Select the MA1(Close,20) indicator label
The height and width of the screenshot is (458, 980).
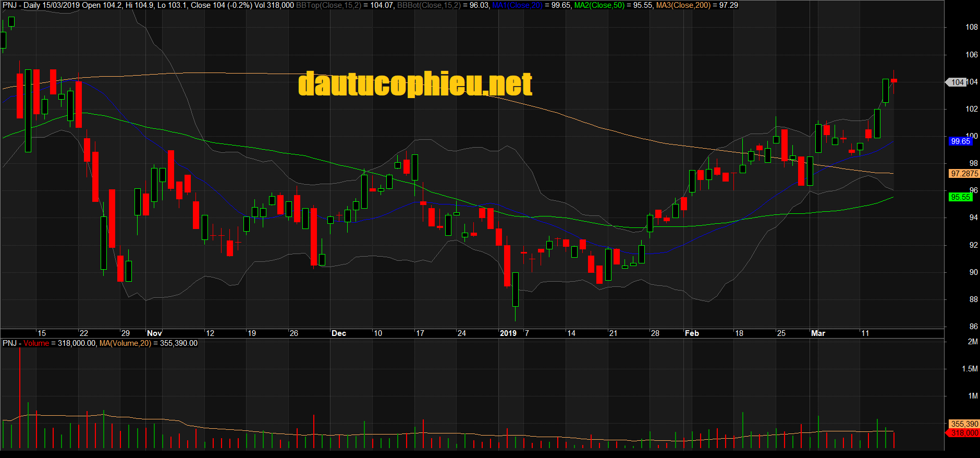pos(517,5)
